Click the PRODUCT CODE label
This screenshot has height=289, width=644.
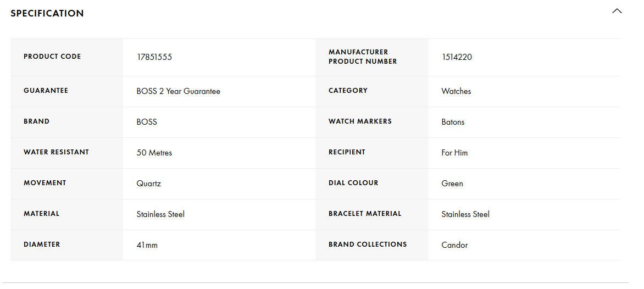coord(52,57)
